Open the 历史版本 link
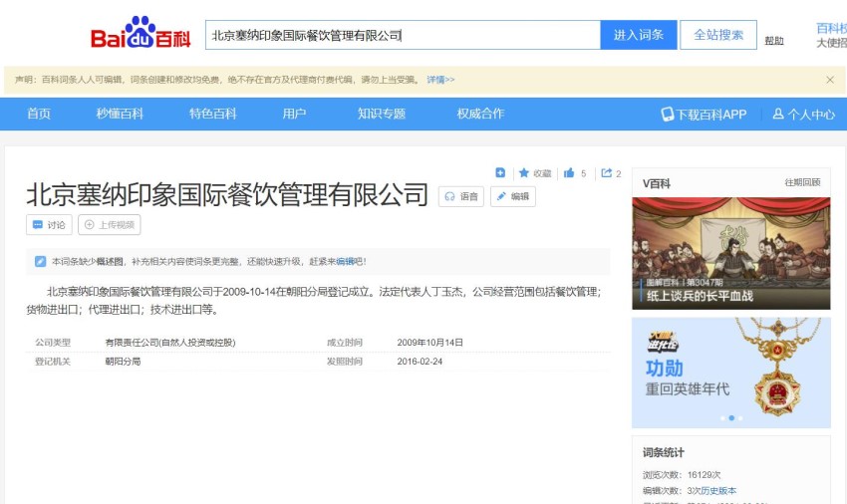847x504 pixels. coord(718,491)
